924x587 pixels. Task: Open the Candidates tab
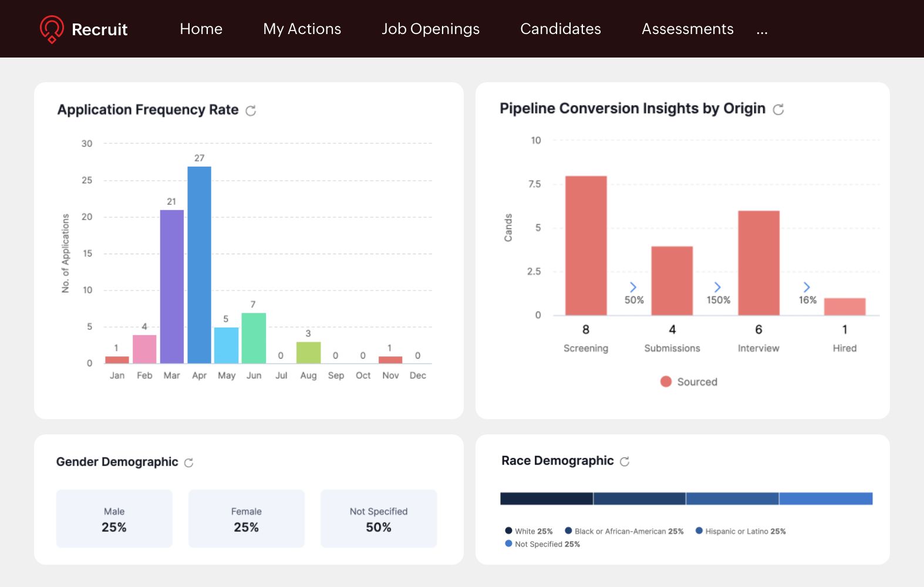(560, 29)
